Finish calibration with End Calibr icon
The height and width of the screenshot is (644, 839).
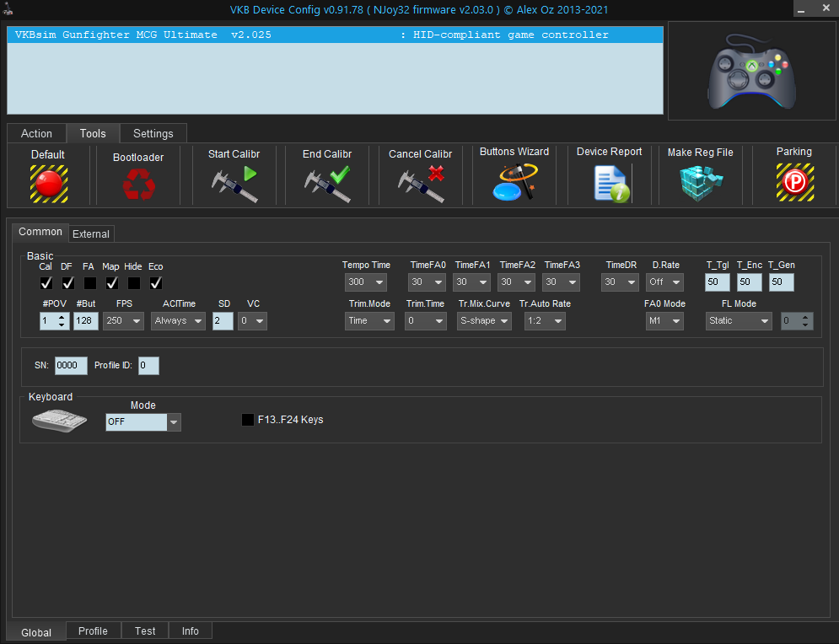click(327, 185)
